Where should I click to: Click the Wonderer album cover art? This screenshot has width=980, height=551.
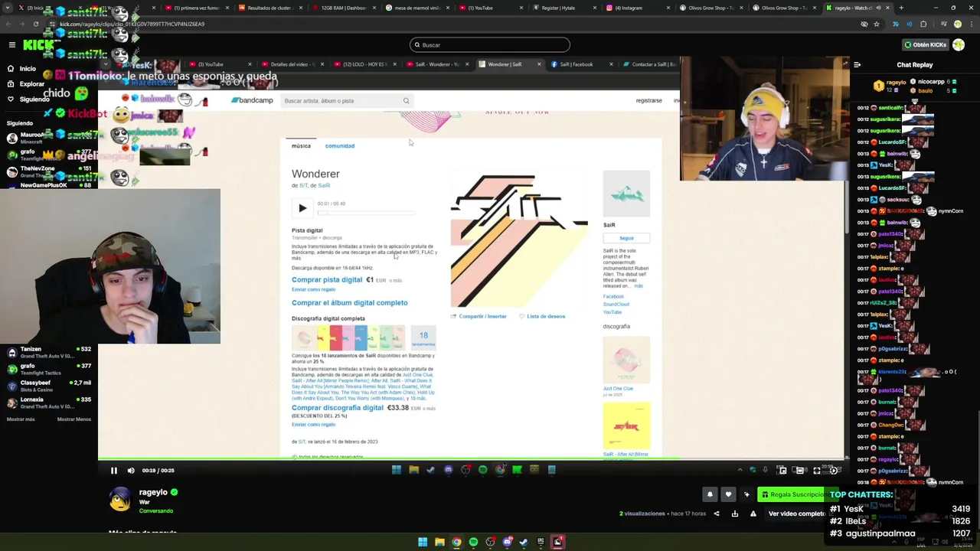coord(519,239)
